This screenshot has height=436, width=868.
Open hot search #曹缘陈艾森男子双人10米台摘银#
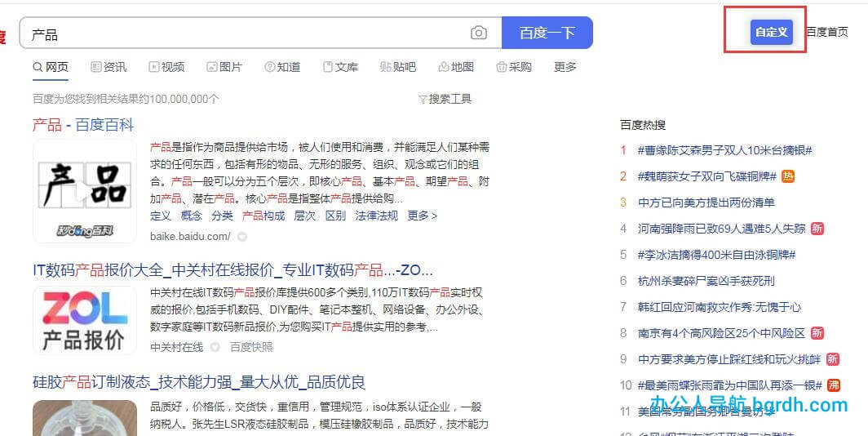coord(724,150)
